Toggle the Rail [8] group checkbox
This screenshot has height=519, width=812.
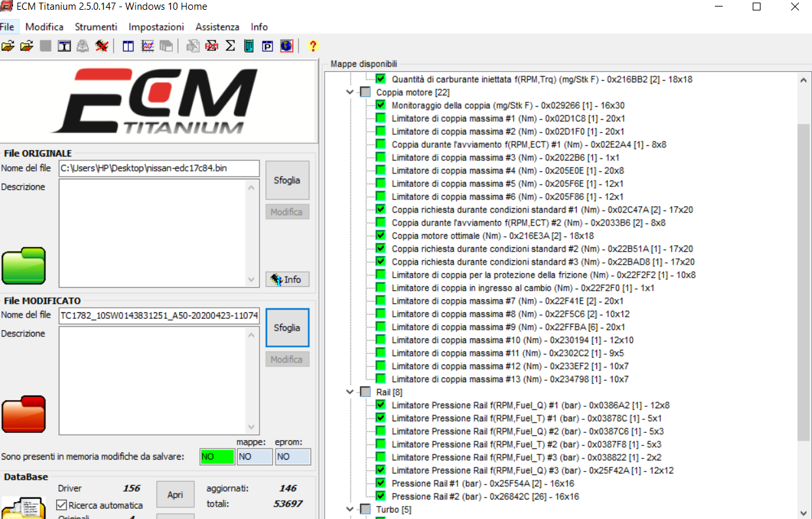pyautogui.click(x=365, y=392)
